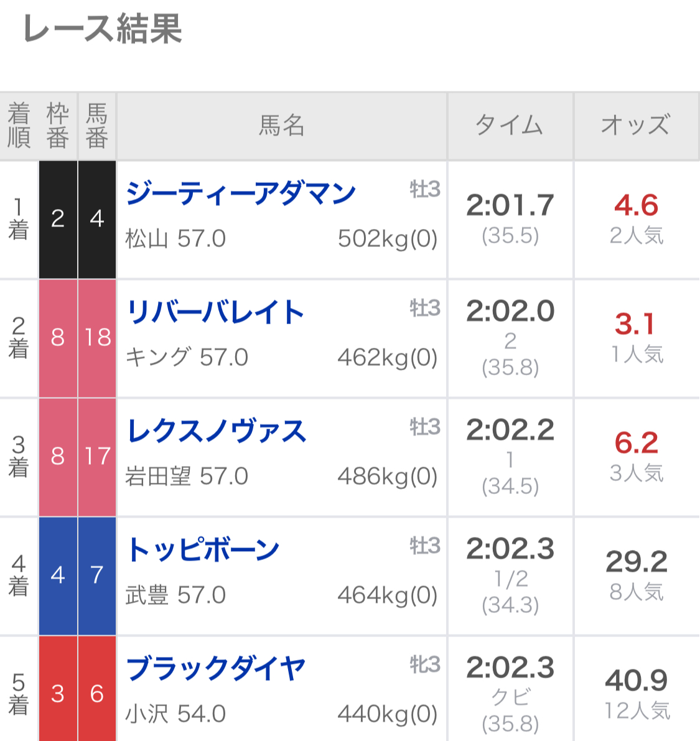
Task: Click the 3.1 odds value
Action: [635, 324]
